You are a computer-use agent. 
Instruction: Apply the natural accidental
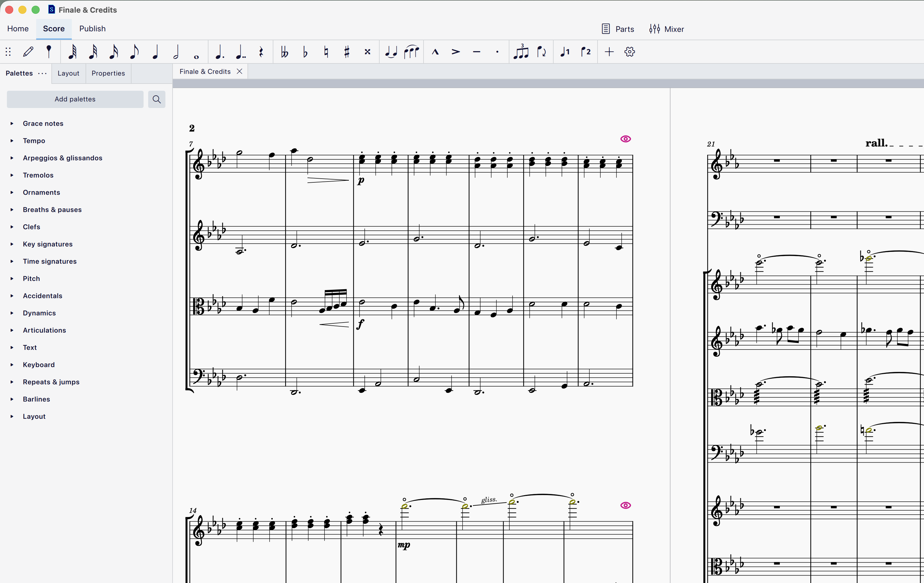point(326,51)
